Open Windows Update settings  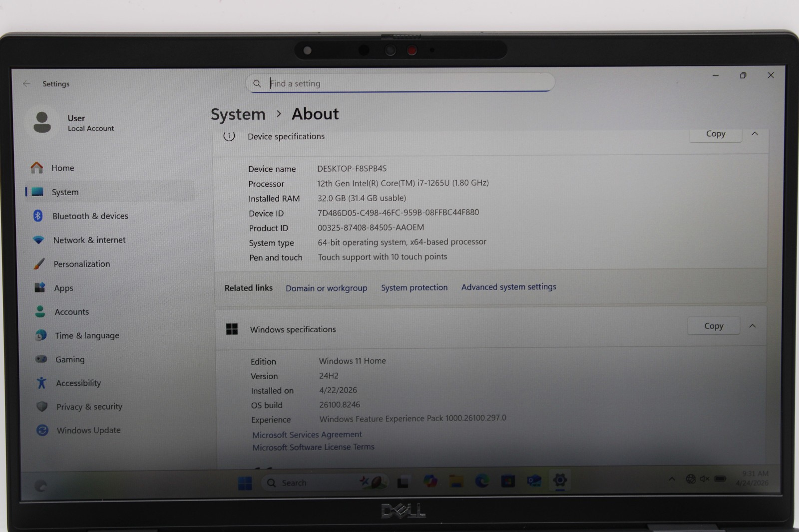pos(88,430)
